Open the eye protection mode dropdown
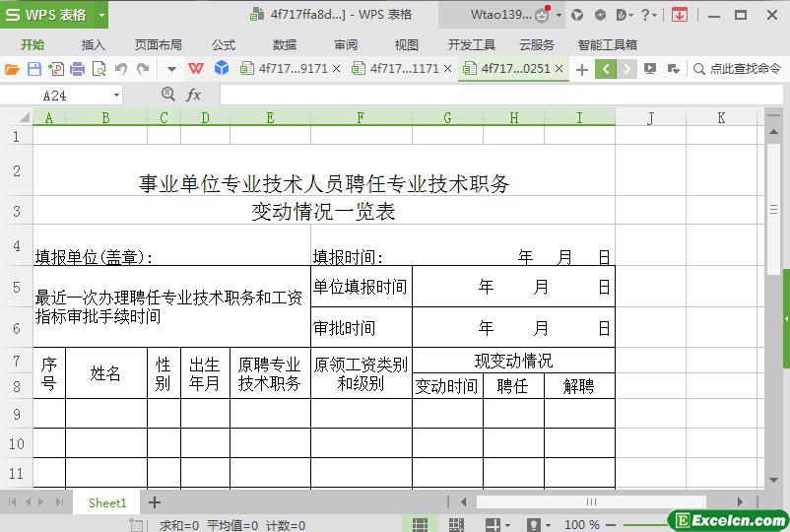Screen dimensions: 790x532 click(539, 524)
